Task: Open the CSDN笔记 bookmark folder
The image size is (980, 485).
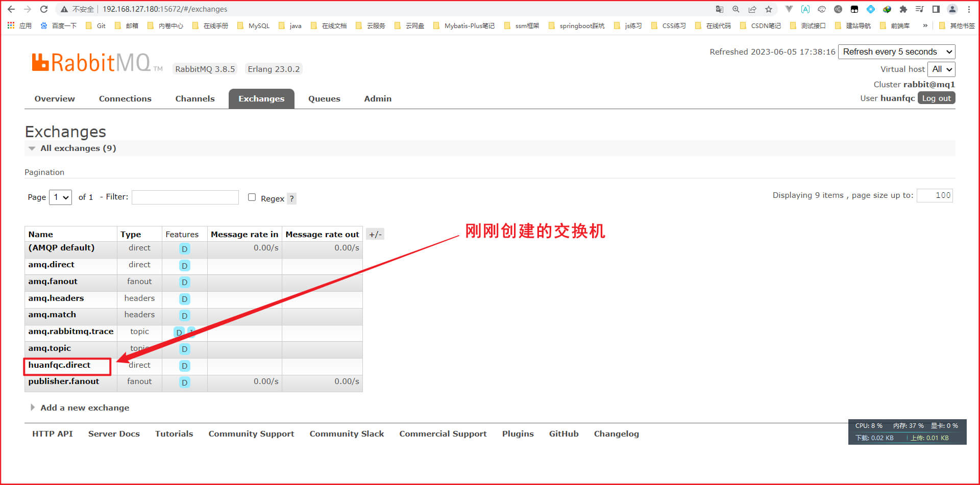Action: (761, 25)
